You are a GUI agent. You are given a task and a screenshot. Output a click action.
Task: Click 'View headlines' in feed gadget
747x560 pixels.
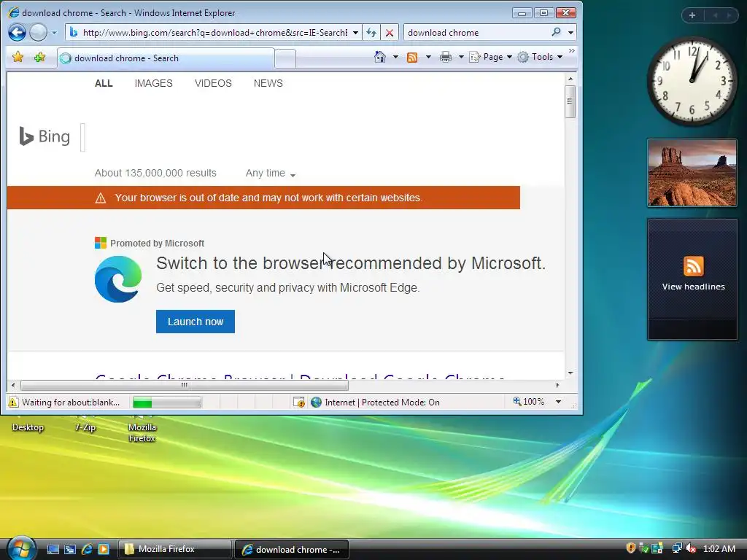coord(693,287)
